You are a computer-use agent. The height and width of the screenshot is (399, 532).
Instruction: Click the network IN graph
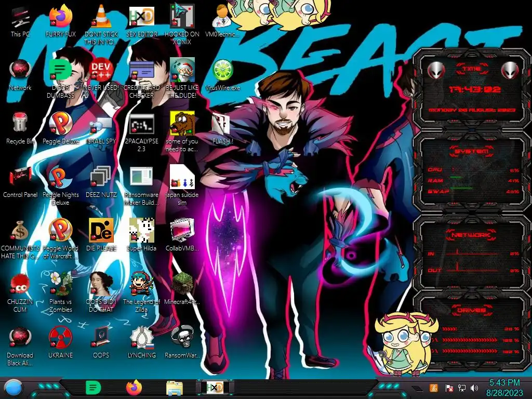472,252
